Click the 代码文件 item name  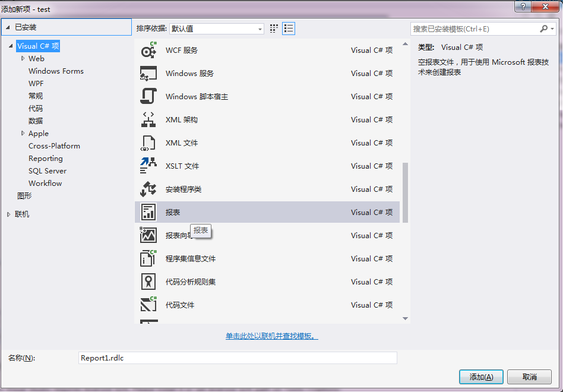coord(180,305)
